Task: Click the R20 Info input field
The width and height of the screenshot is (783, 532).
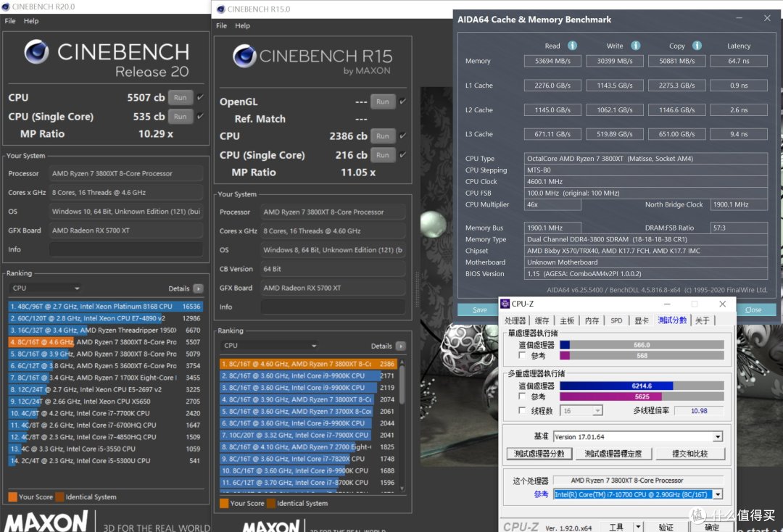Action: coord(126,249)
